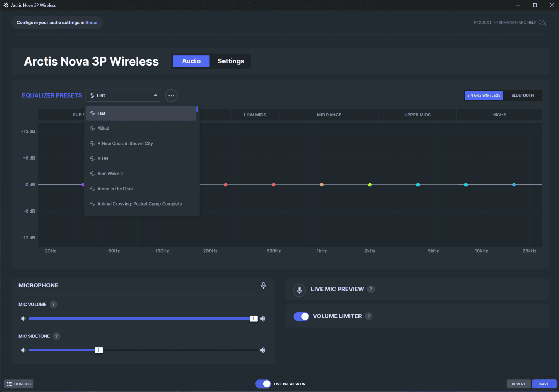
Task: Click the preset list scrollbar thumb
Action: 197,109
